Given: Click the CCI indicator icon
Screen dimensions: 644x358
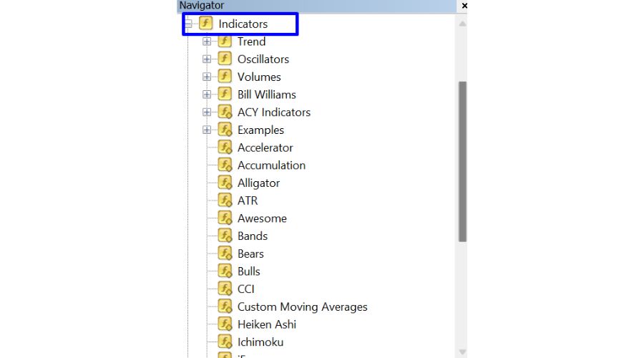Looking at the screenshot, I should [225, 289].
